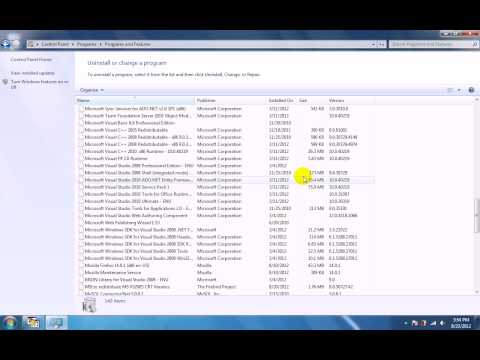Click the volume speaker tray icon
This screenshot has height=360, width=480.
[x=442, y=323]
